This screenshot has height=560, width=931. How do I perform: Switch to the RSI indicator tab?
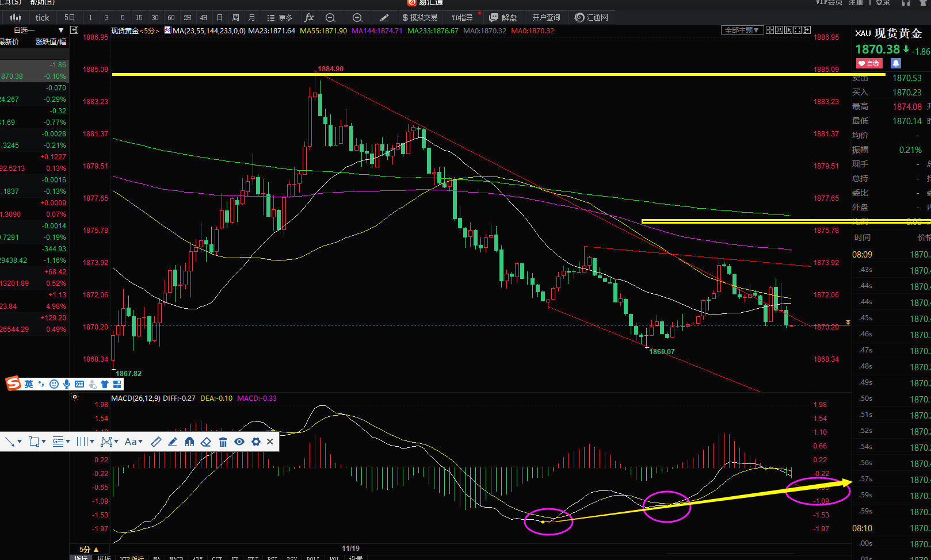272,558
